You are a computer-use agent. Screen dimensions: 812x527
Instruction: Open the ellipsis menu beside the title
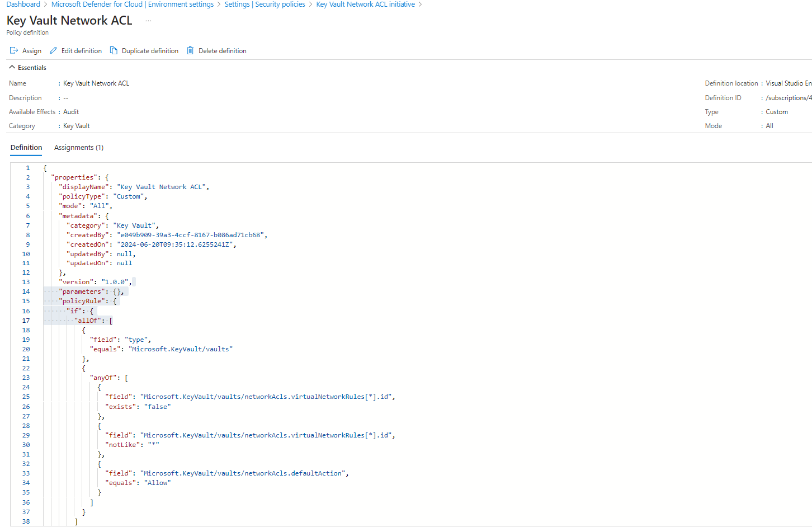click(x=148, y=21)
